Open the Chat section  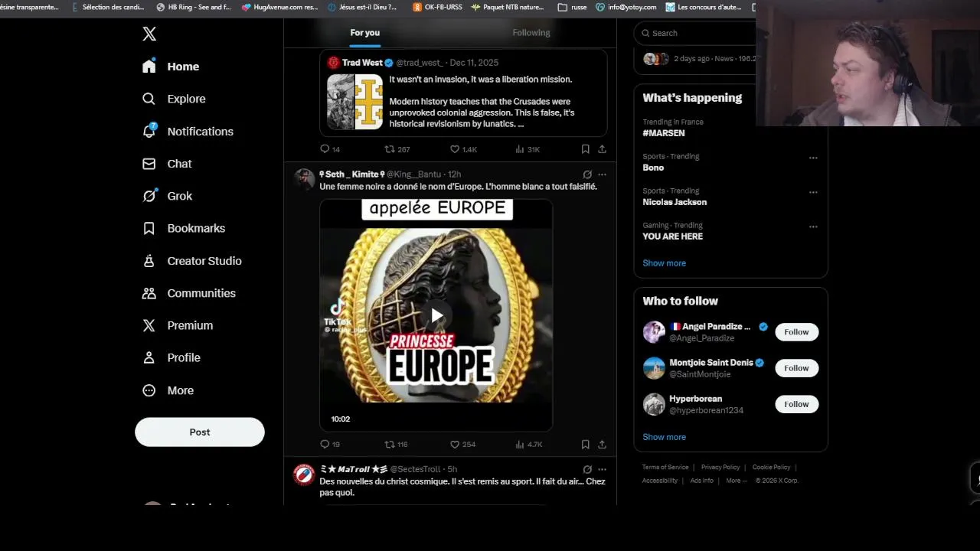(167, 164)
